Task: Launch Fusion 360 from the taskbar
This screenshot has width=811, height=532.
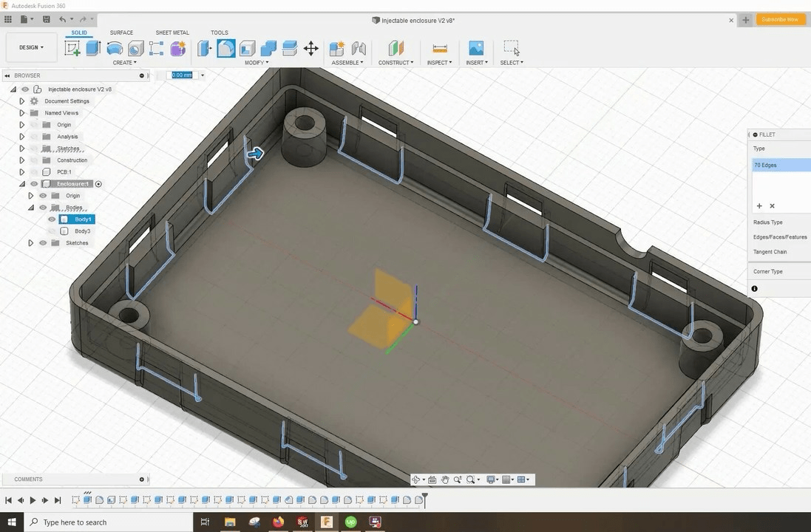Action: 326,522
